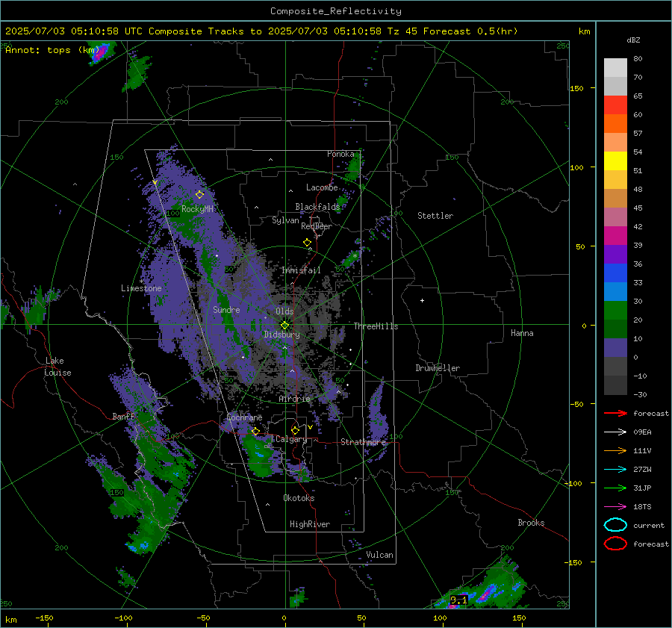Viewport: 672px width, 628px height.
Task: Click the yellow 54 dBZ color swatch
Action: [x=615, y=161]
